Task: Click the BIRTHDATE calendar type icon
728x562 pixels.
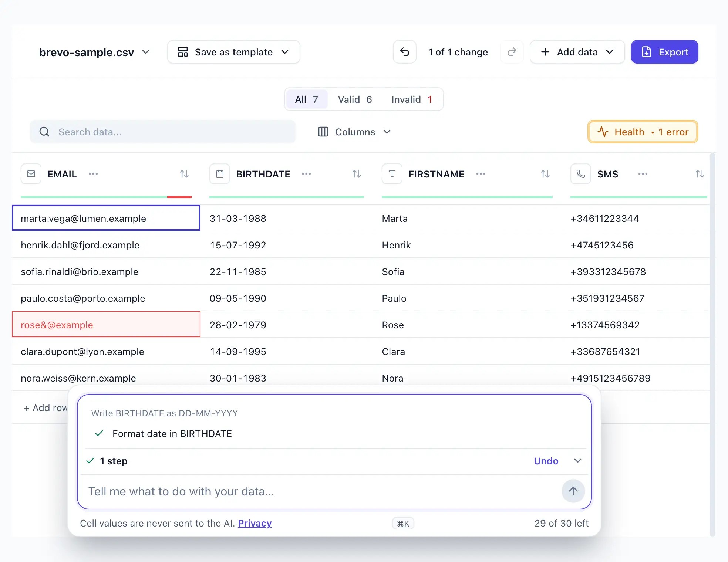Action: pyautogui.click(x=220, y=174)
